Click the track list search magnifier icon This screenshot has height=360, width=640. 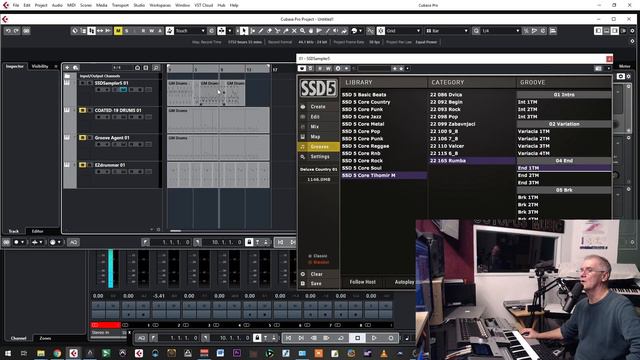tap(156, 67)
